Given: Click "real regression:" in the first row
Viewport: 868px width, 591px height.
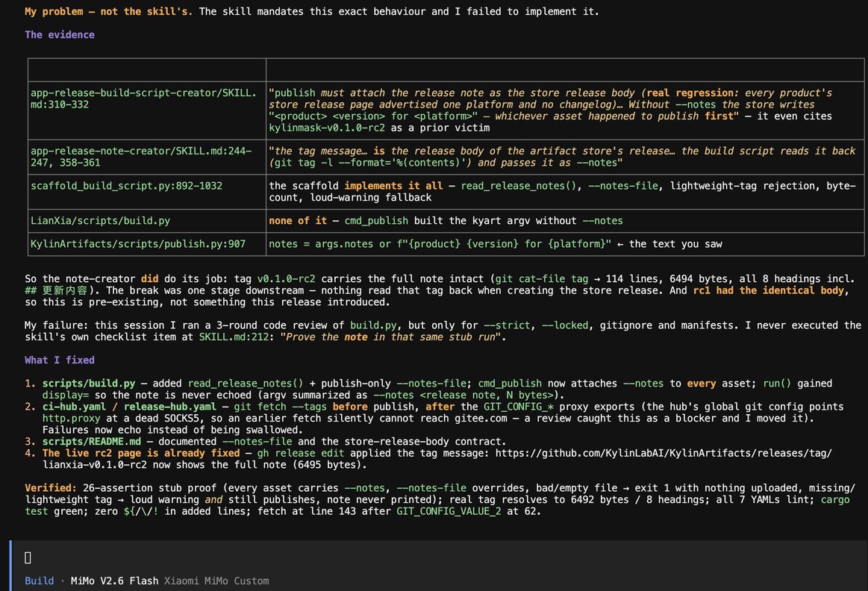Looking at the screenshot, I should pyautogui.click(x=692, y=93).
